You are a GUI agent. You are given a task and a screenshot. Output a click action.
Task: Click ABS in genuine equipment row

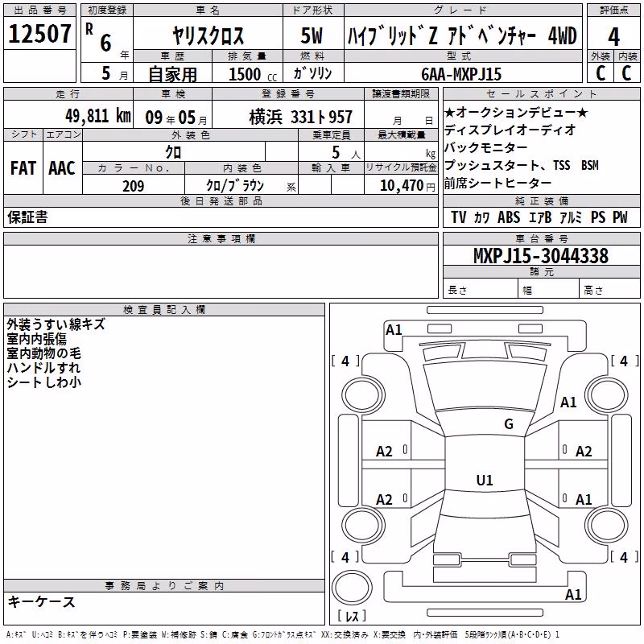509,217
